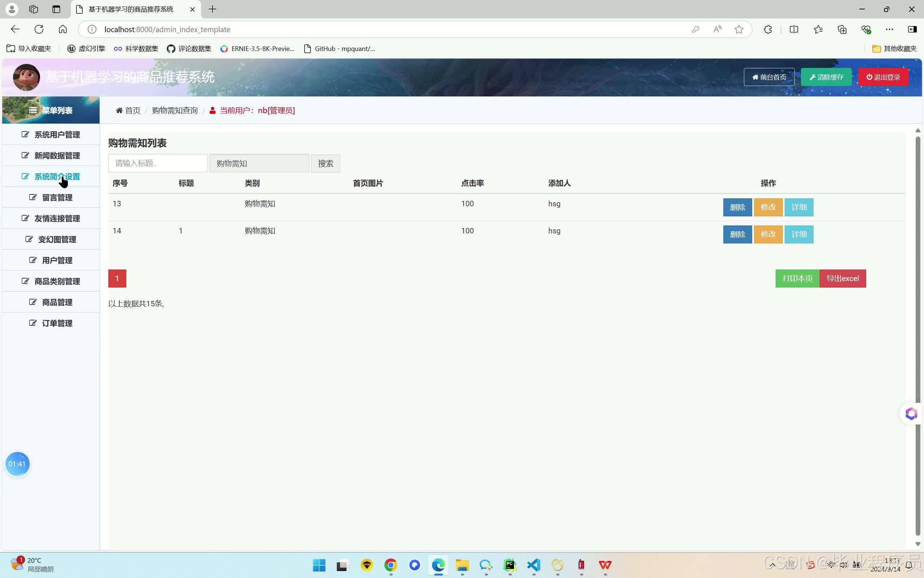Edit row 14 with 修改 button
Viewport: 924px width, 578px height.
768,234
